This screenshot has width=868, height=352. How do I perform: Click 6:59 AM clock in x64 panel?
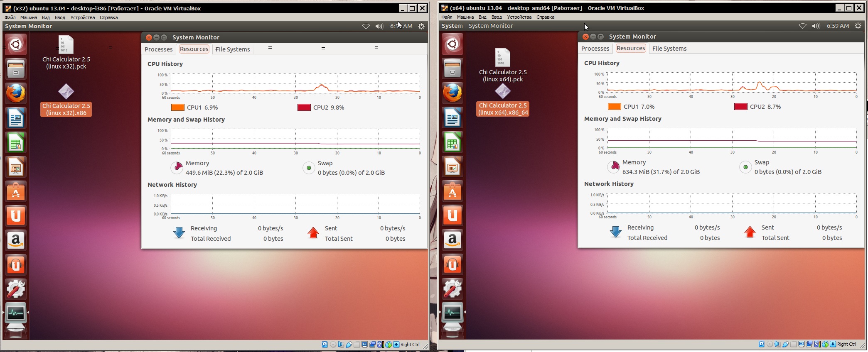[838, 26]
